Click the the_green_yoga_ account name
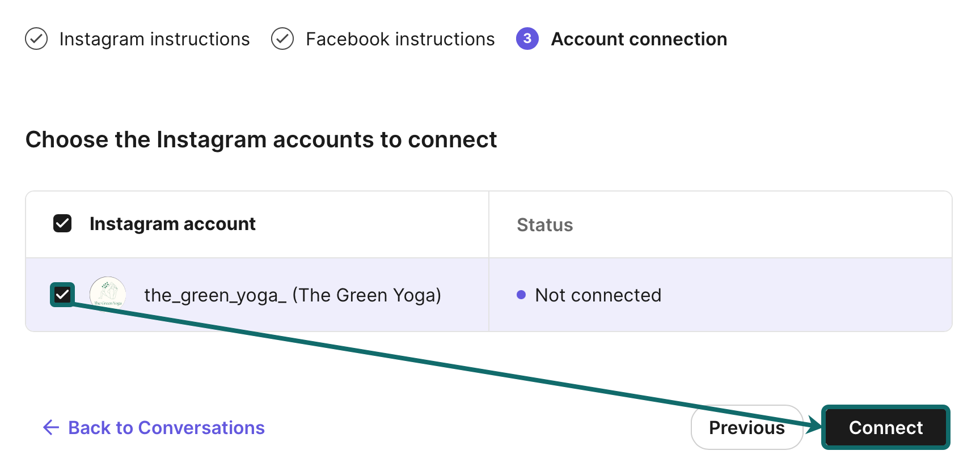The image size is (980, 476). point(293,295)
